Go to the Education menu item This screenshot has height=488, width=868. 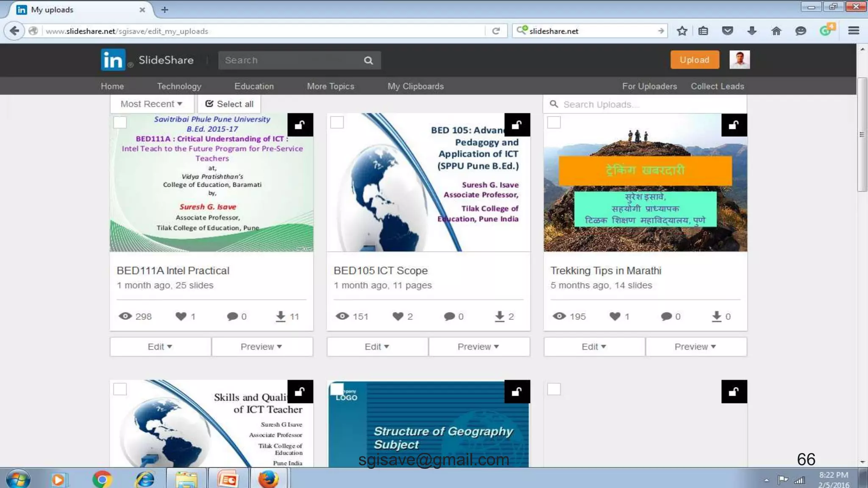tap(254, 86)
